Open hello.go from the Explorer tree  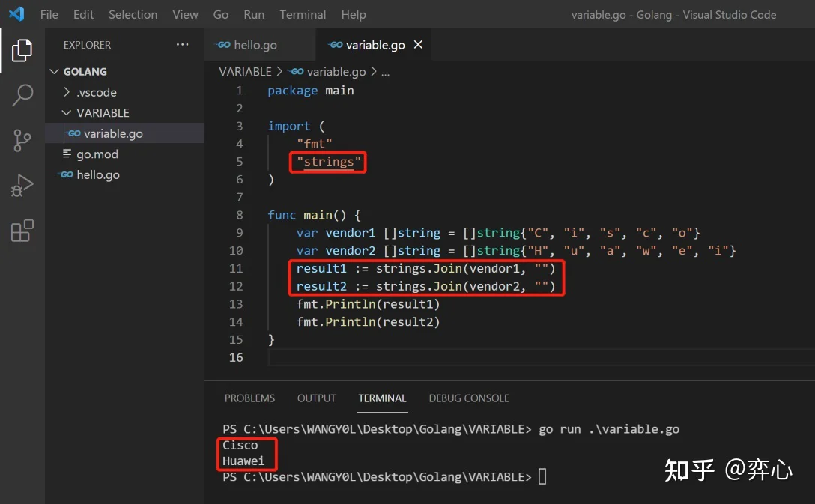tap(125, 174)
